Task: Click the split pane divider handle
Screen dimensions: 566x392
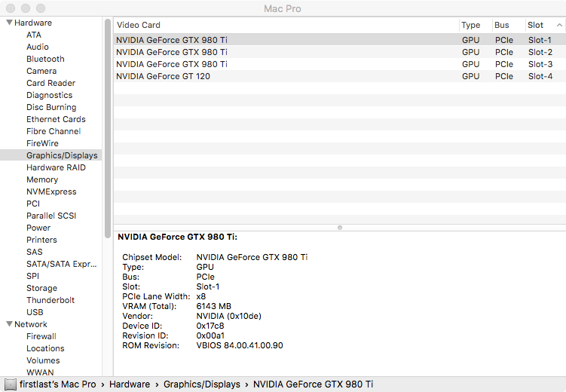Action: coord(340,228)
